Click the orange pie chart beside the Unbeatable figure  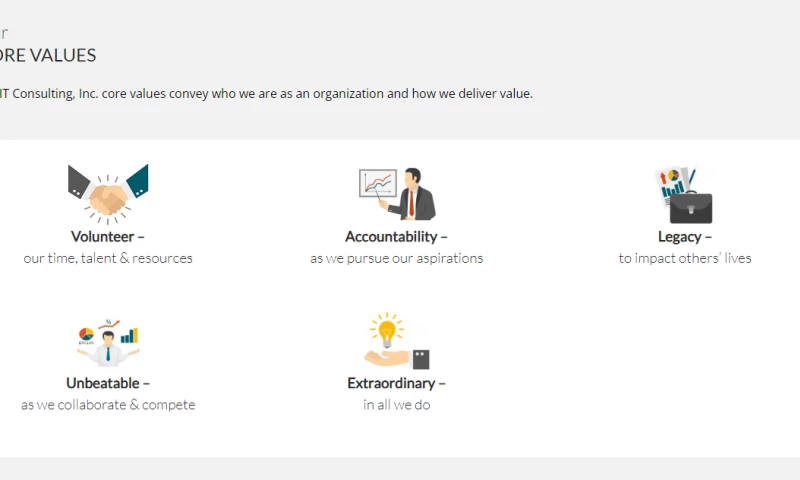[86, 334]
